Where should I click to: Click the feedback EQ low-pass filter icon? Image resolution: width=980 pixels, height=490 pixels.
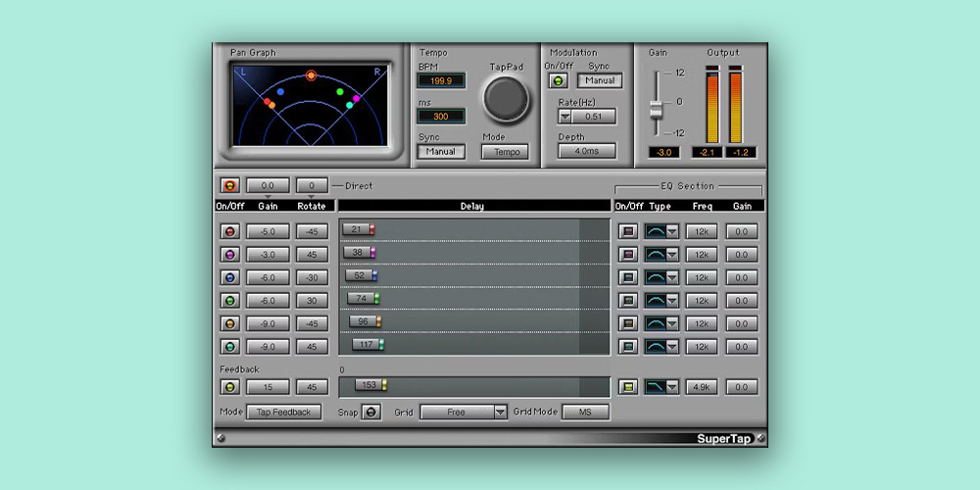click(x=656, y=387)
